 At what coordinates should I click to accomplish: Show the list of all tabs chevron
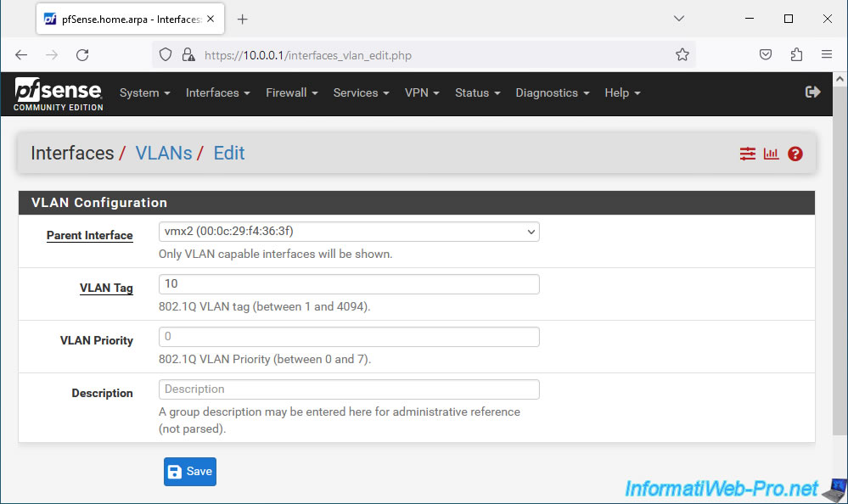pyautogui.click(x=679, y=19)
